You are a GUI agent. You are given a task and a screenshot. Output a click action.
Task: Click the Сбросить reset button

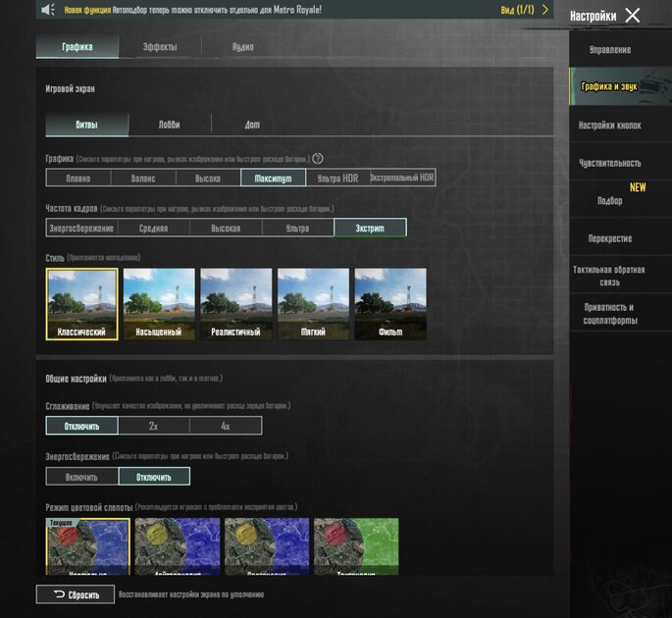[76, 594]
